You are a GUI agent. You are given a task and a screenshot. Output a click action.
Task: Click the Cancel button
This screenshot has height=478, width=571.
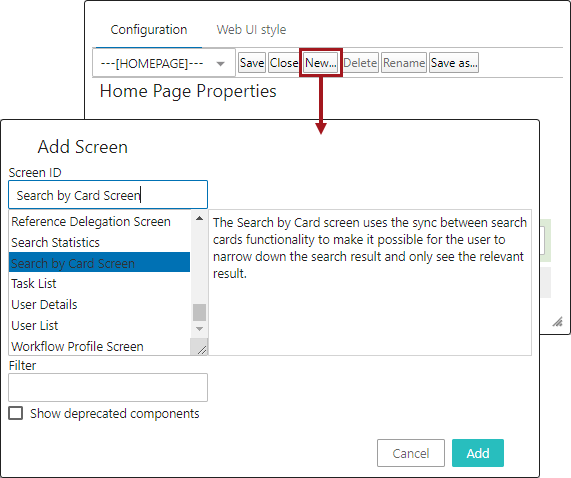pyautogui.click(x=411, y=453)
